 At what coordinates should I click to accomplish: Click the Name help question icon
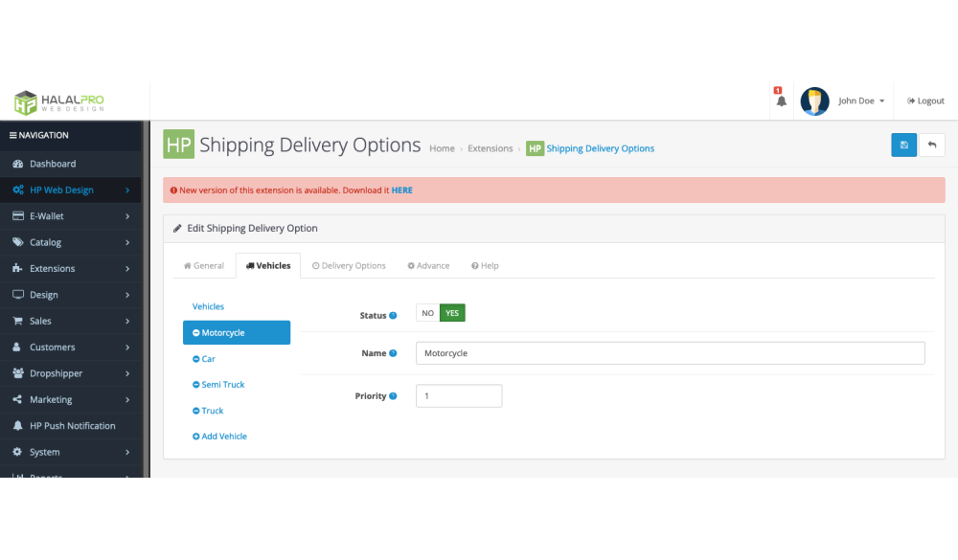click(393, 353)
